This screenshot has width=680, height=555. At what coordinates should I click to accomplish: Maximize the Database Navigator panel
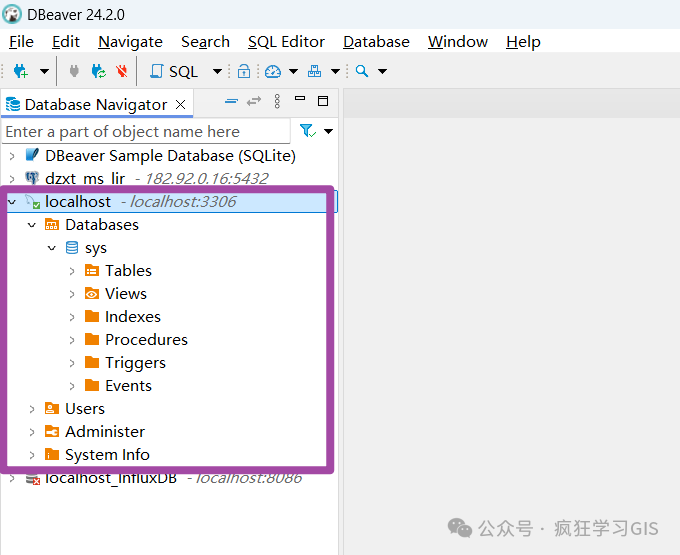pyautogui.click(x=323, y=101)
